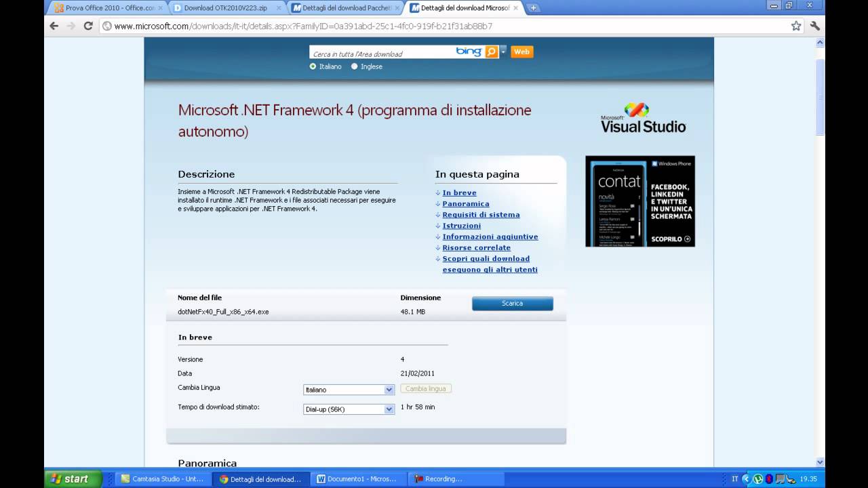
Task: Click Scopri quali download eseguono gli altri utenti
Action: click(x=490, y=264)
